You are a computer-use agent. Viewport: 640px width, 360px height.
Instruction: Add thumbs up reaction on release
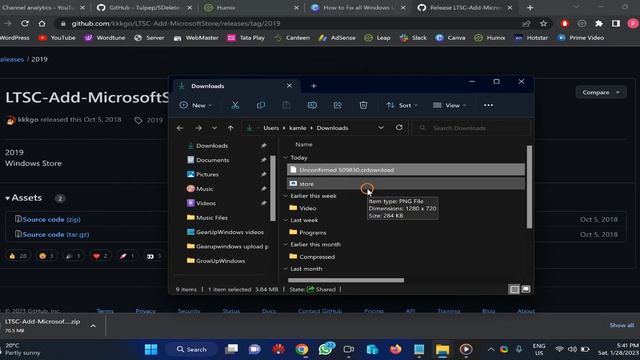[18, 256]
